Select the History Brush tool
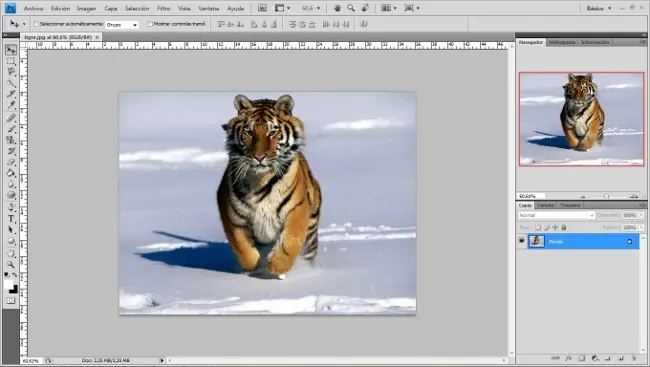This screenshot has width=650, height=367. 11,151
